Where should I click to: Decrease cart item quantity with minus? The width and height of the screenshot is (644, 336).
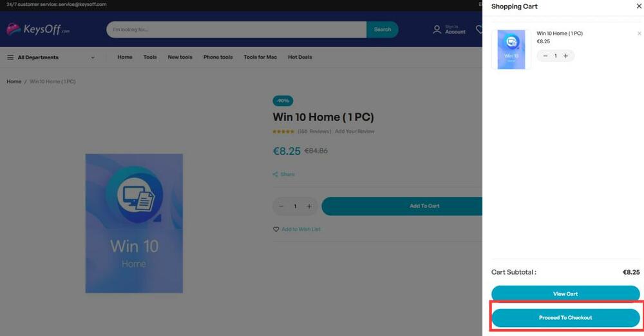click(x=545, y=56)
